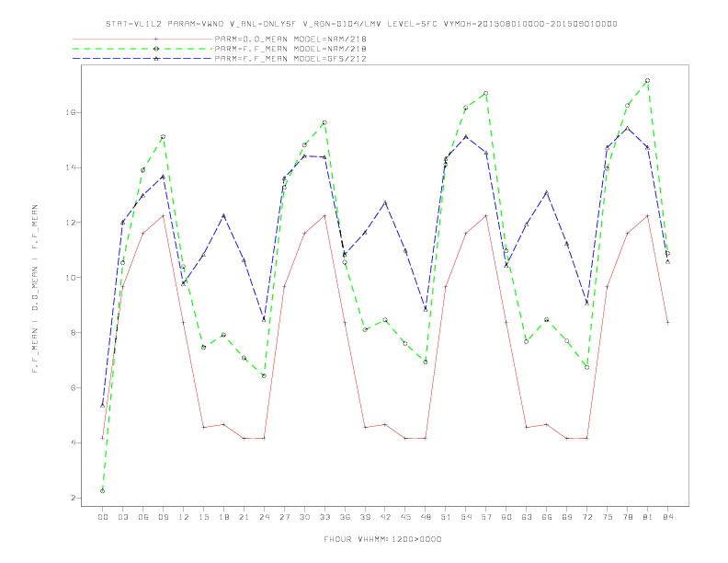The width and height of the screenshot is (728, 563).
Task: Click the chart title starting with STAT=VL1L2
Action: [x=361, y=24]
